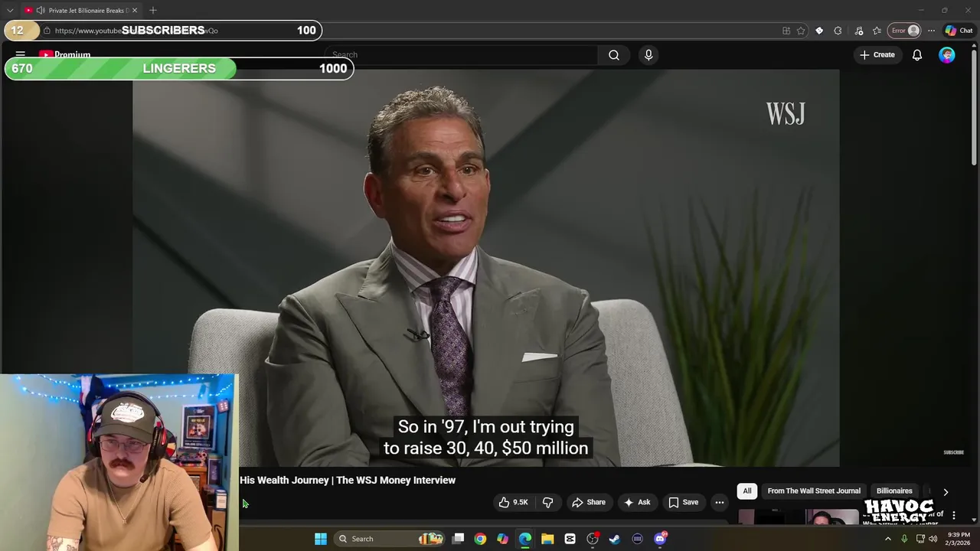View site information lock icon
Screen dimensions: 980x551
point(47,31)
